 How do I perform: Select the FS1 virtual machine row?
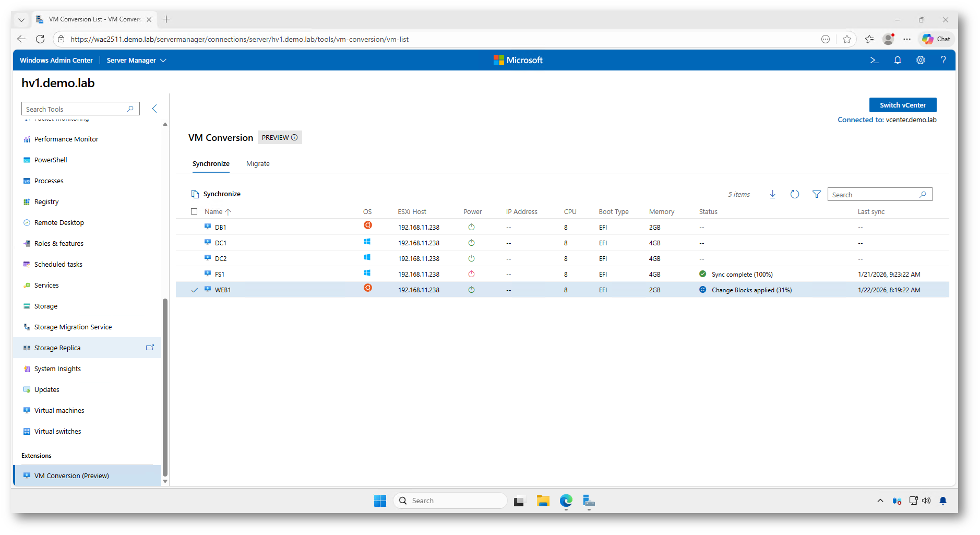220,275
